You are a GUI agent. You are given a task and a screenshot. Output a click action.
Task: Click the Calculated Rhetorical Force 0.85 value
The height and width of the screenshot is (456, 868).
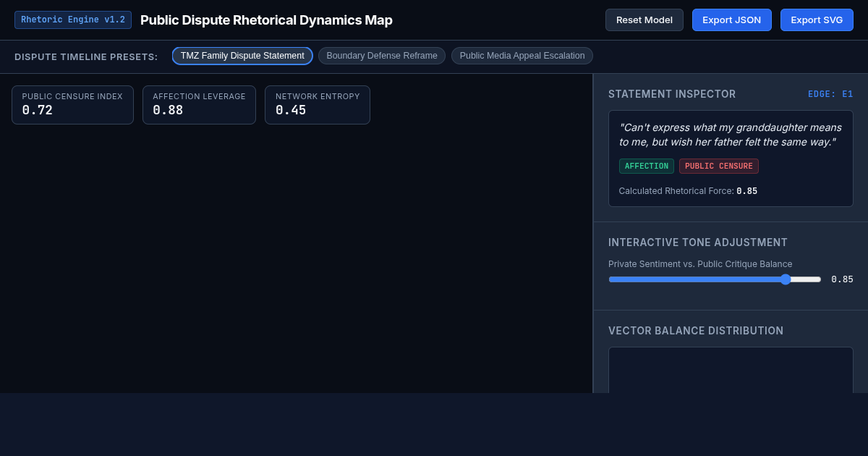(x=747, y=191)
